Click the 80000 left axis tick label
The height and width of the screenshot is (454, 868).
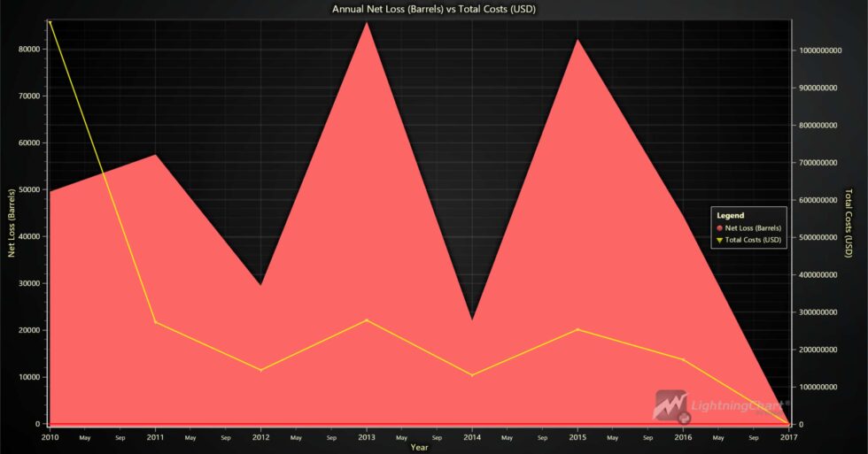point(29,49)
